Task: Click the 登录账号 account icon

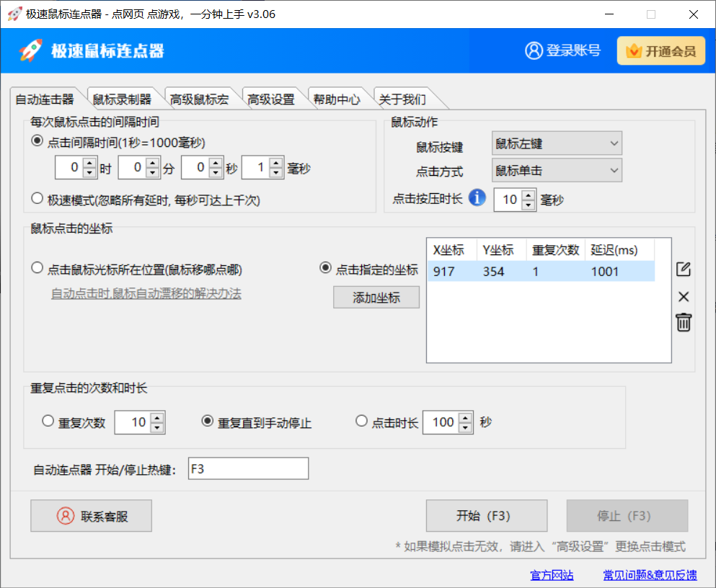Action: coord(533,51)
